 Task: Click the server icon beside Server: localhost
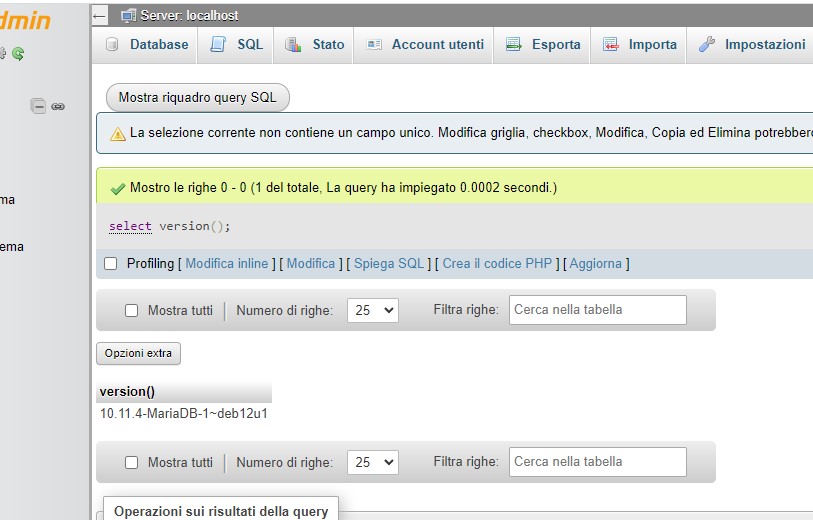pos(128,15)
